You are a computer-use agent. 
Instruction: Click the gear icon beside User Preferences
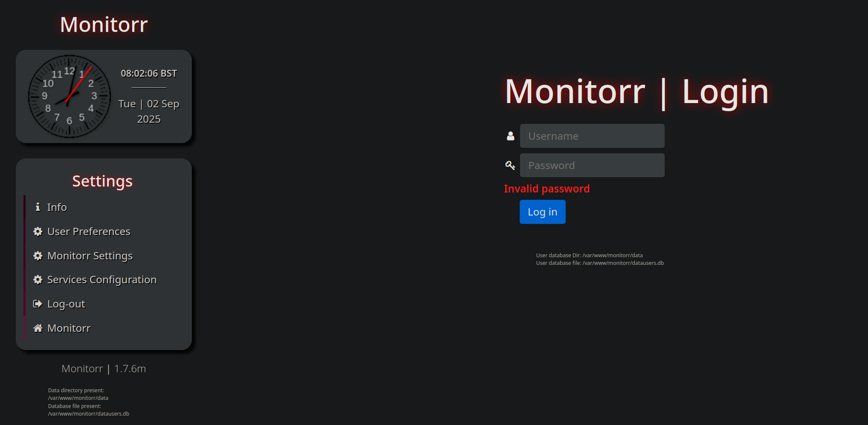pyautogui.click(x=38, y=231)
